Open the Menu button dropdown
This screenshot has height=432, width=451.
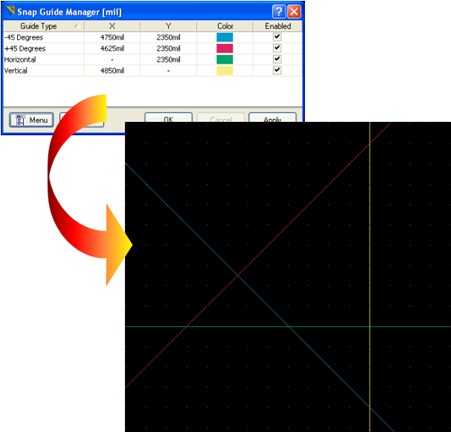(31, 120)
